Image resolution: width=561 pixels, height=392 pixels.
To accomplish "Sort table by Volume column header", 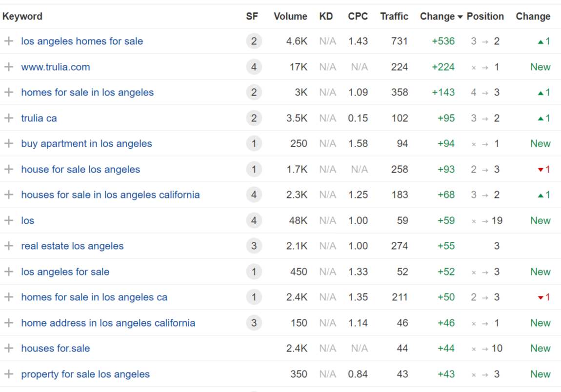I will tap(290, 17).
